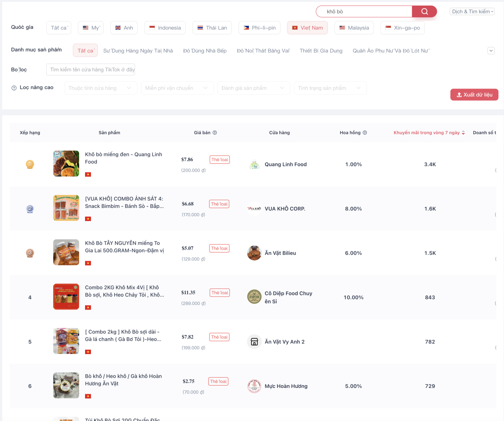Open the Quang Linh Food store link
This screenshot has height=421, width=504.
coord(285,165)
